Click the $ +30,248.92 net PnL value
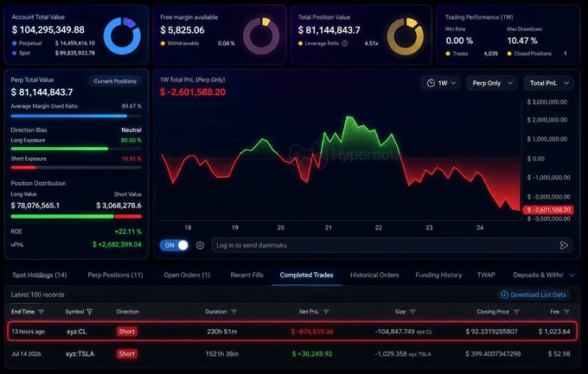The image size is (588, 374). click(312, 354)
